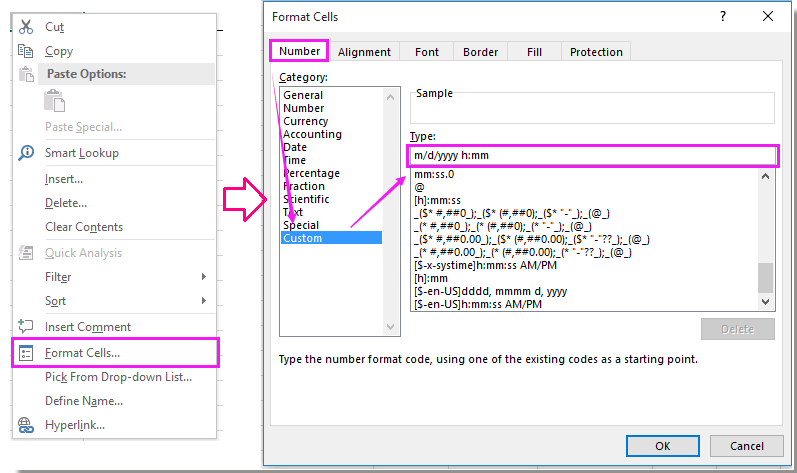Image resolution: width=797 pixels, height=473 pixels.
Task: Choose Pick From Drop-down List entry
Action: [x=118, y=377]
